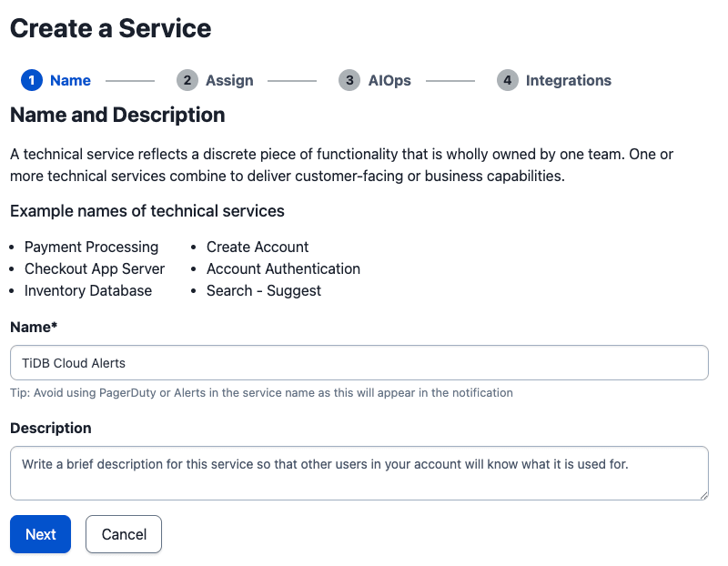
Task: Click the step 4 number circle
Action: point(507,80)
